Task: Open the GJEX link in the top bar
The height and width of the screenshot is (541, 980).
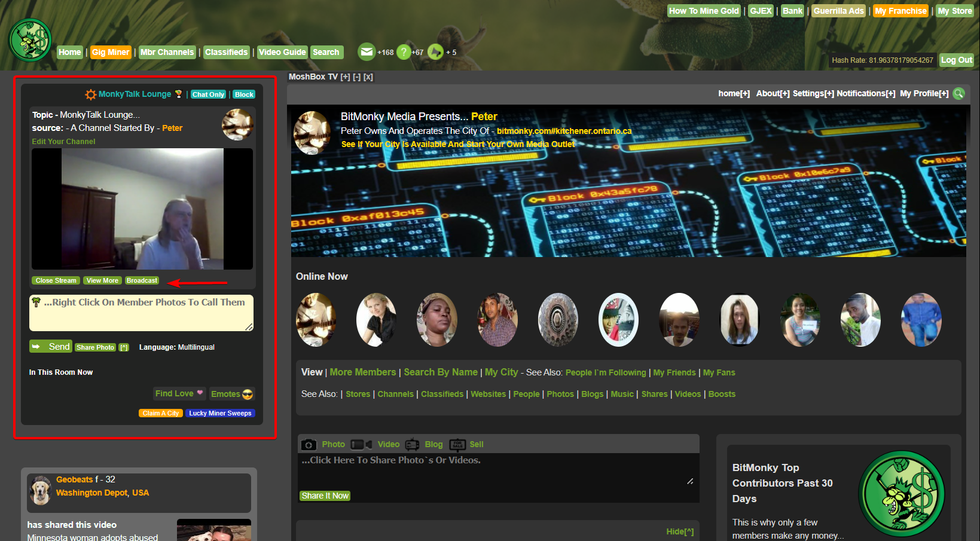Action: click(761, 11)
